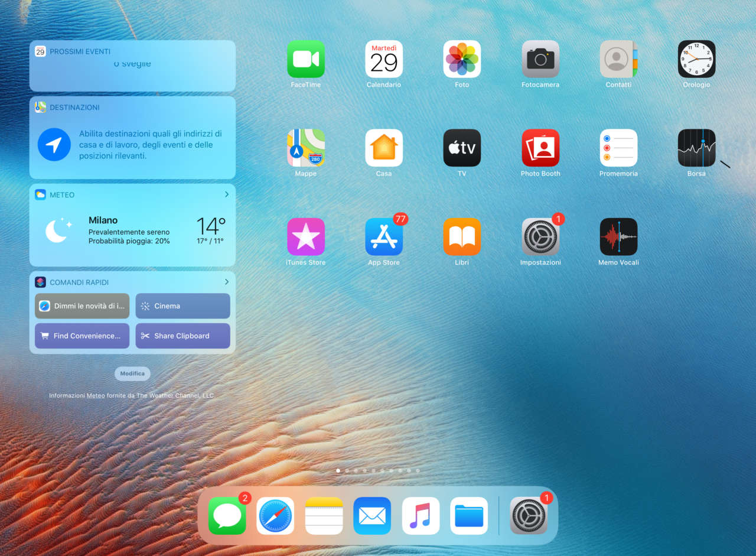Screen dimensions: 756x556
Task: Open the Promemoria reminders app
Action: point(618,148)
